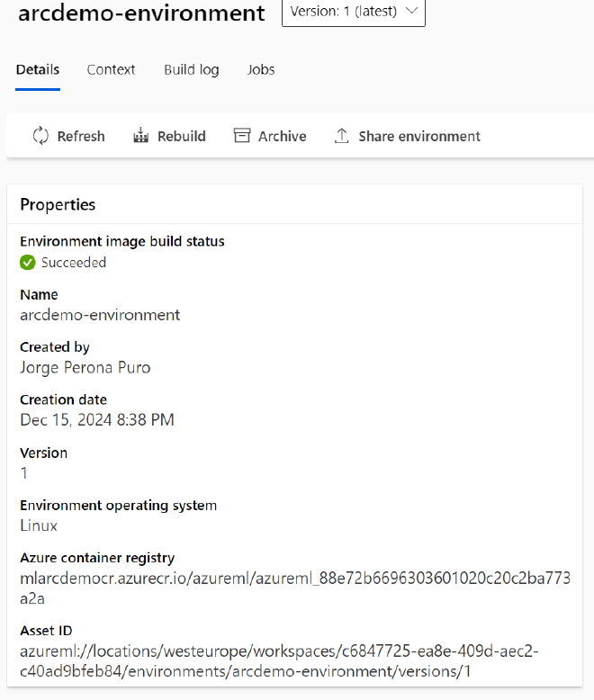Viewport: 594px width, 700px height.
Task: Click the Refresh circular arrows icon
Action: (x=40, y=136)
